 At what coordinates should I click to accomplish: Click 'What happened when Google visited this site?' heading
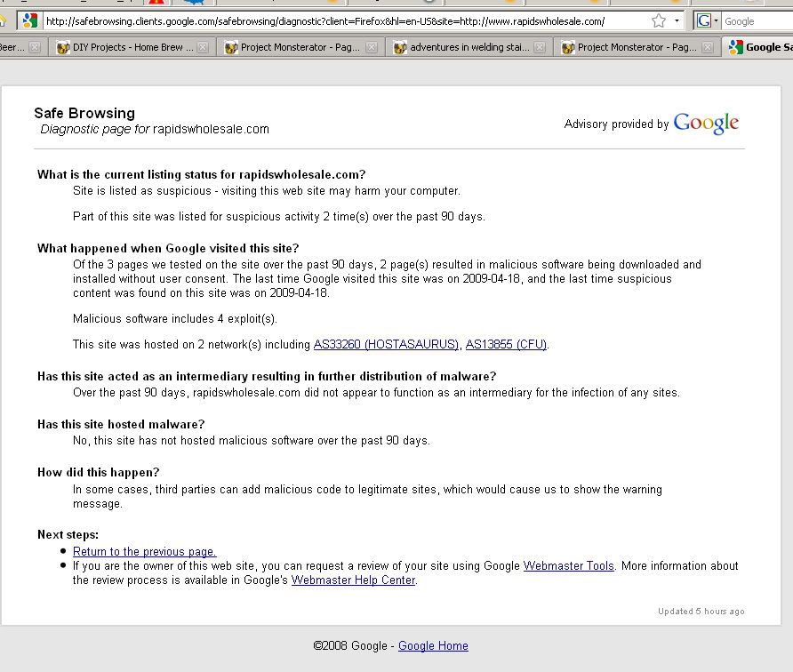tap(168, 248)
